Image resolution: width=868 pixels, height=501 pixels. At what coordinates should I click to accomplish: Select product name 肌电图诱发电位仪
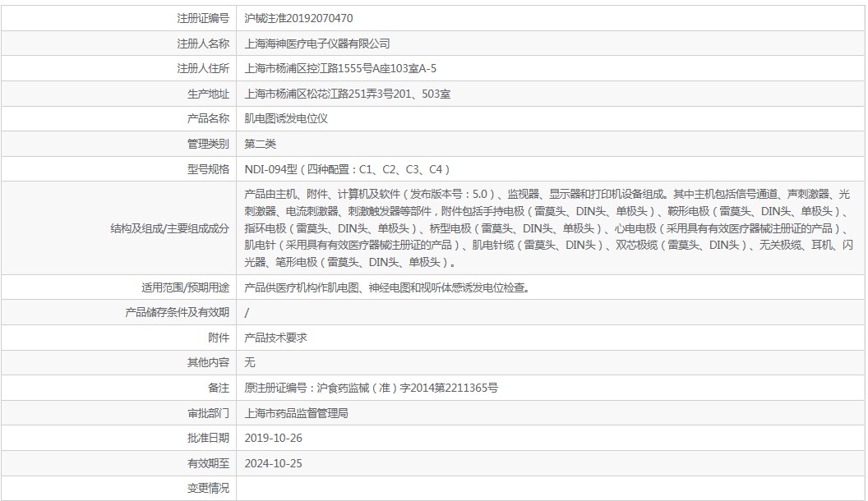coord(286,118)
